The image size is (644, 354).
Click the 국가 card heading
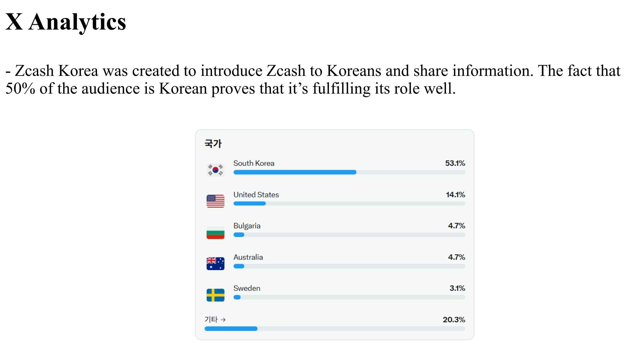pos(213,144)
